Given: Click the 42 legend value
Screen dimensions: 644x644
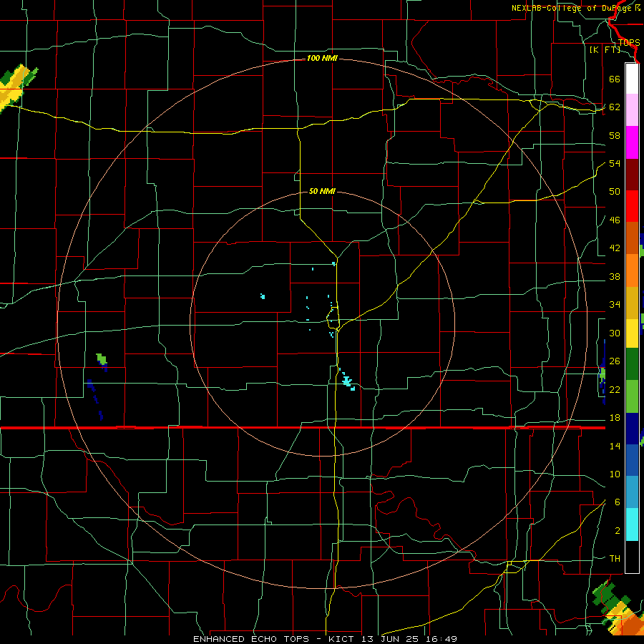Looking at the screenshot, I should tap(615, 248).
